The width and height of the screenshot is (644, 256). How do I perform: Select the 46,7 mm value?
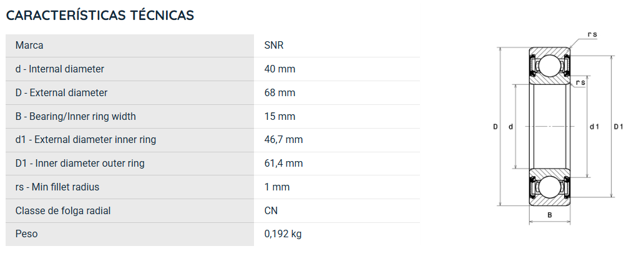point(283,140)
